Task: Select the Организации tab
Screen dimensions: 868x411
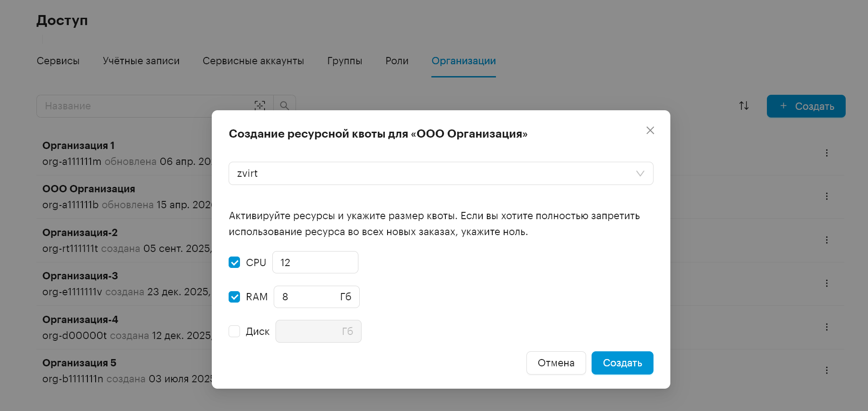Action: (x=464, y=61)
